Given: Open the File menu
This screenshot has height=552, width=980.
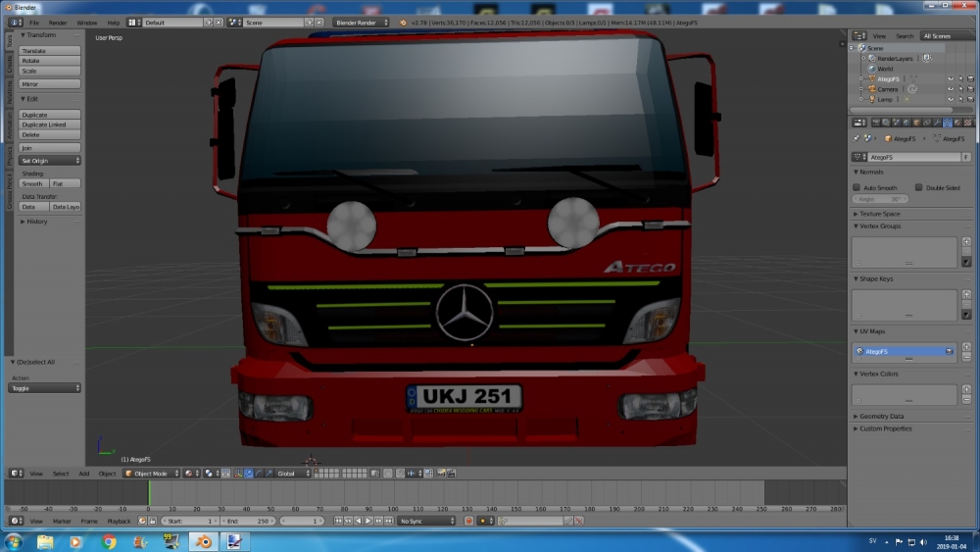Looking at the screenshot, I should click(33, 23).
